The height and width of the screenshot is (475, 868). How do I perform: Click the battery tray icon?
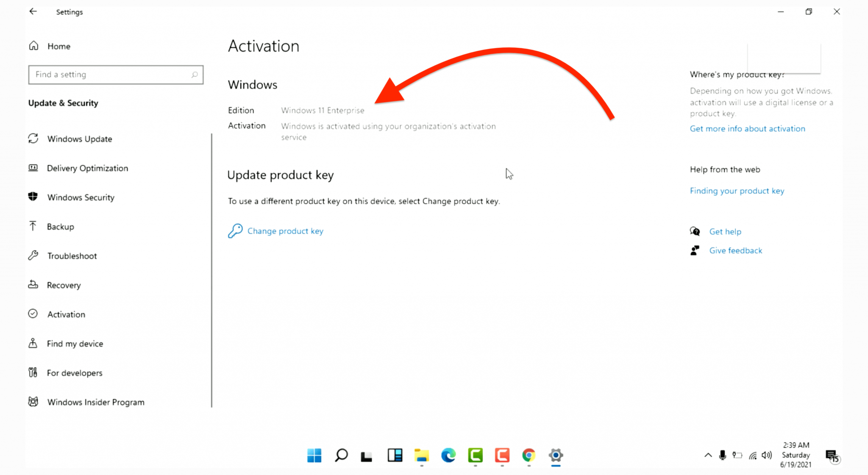(737, 456)
